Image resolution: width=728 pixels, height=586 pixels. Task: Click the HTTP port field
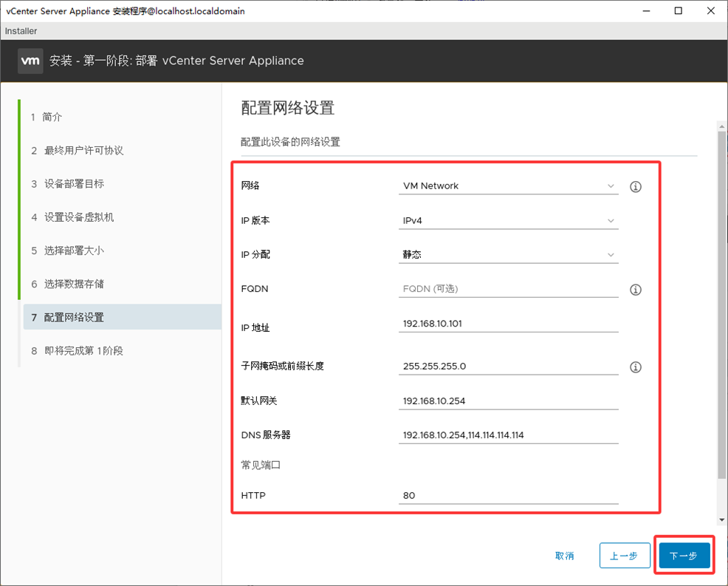pos(508,496)
